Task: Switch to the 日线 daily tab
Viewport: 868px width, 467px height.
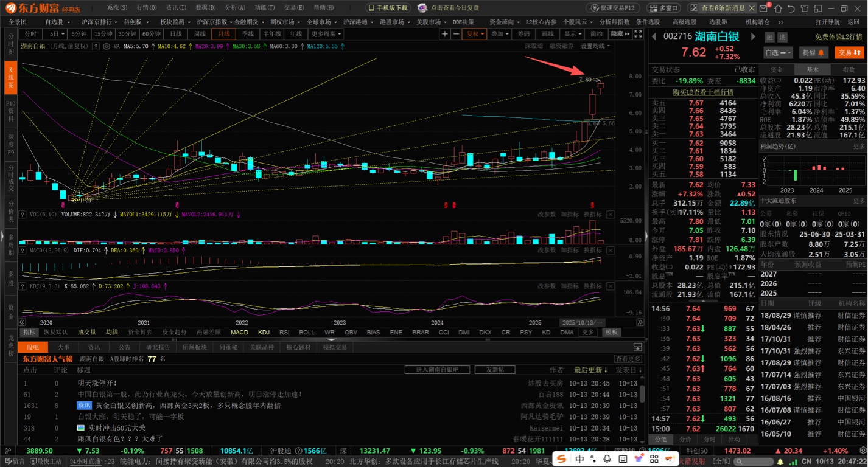Action: pos(176,34)
